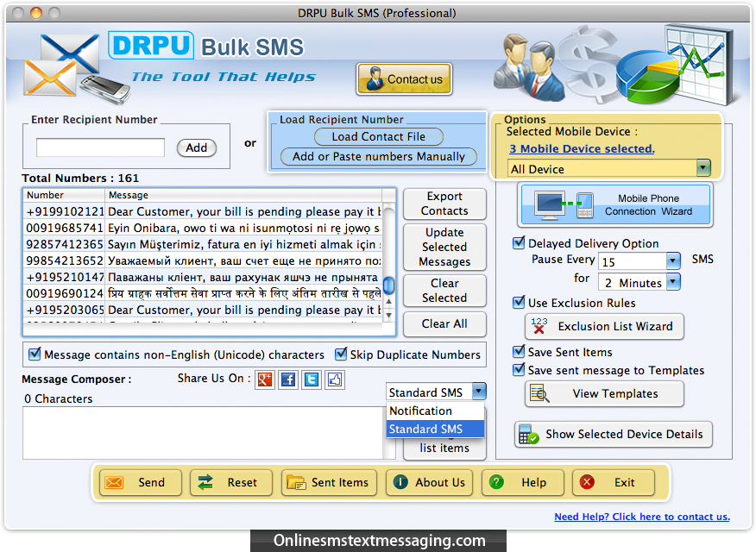Open the Mobile Phone Connection Wizard
Image resolution: width=756 pixels, height=552 pixels.
point(614,206)
